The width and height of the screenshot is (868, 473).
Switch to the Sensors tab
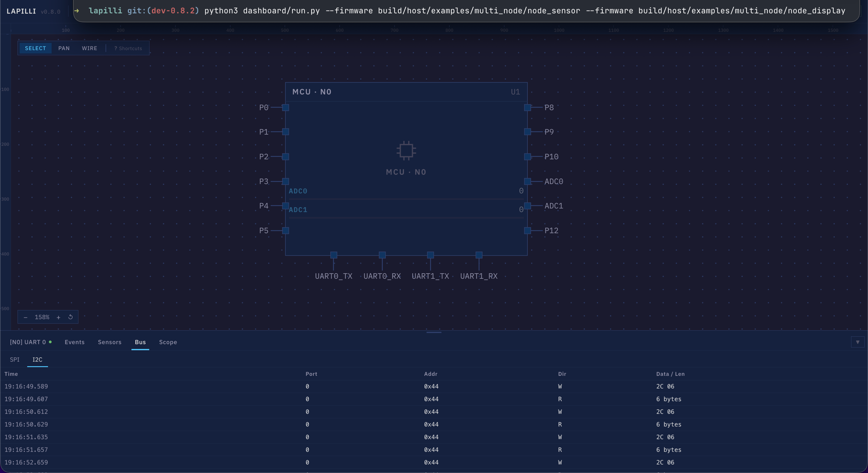pyautogui.click(x=109, y=342)
